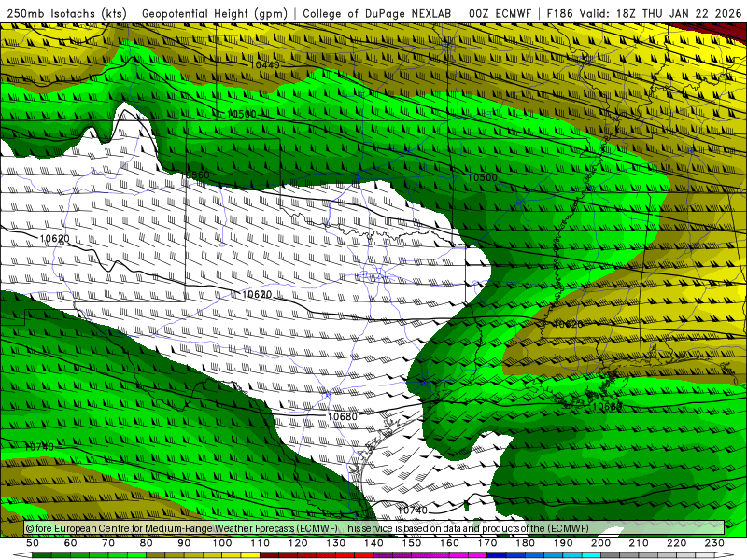Click the 200 knot colorbar label

point(601,543)
